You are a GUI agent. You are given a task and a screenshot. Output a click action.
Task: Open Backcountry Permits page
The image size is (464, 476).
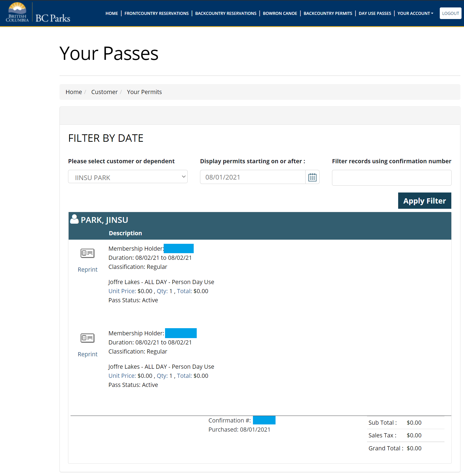pyautogui.click(x=328, y=13)
